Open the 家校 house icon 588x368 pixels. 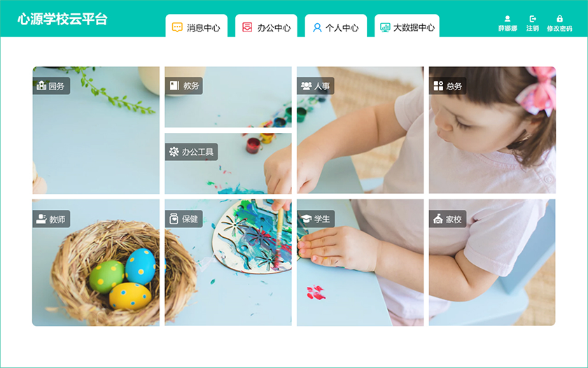pos(438,219)
